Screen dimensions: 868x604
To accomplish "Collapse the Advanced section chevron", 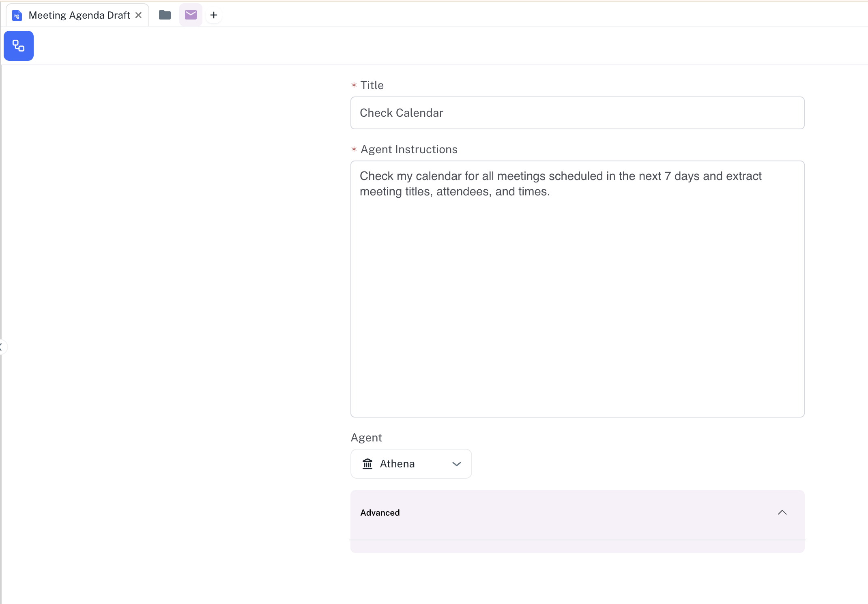I will [x=782, y=512].
